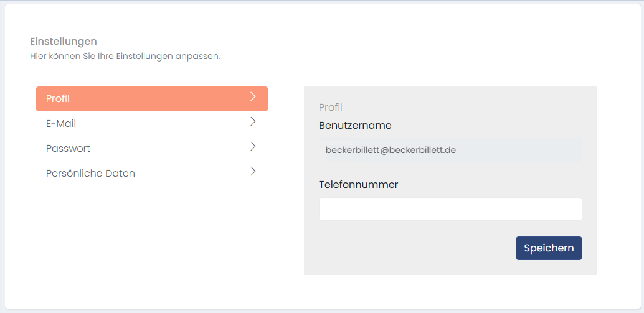Go to the Passwort settings section
644x313 pixels.
(68, 149)
